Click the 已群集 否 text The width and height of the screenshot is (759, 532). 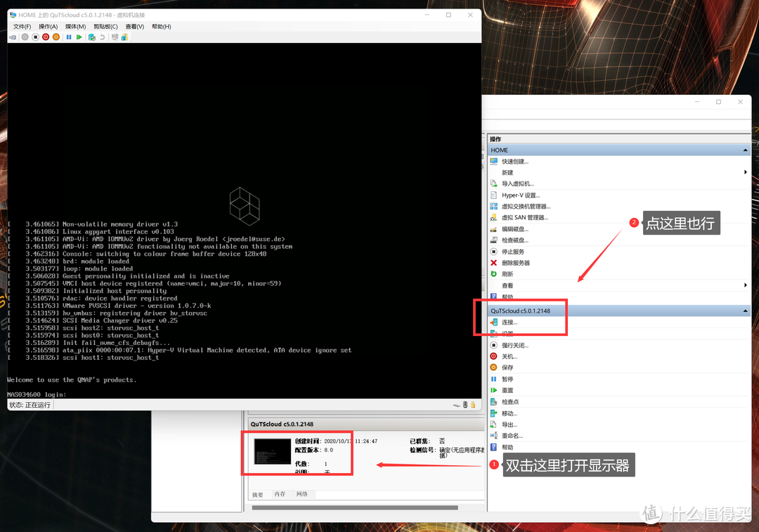pyautogui.click(x=427, y=441)
